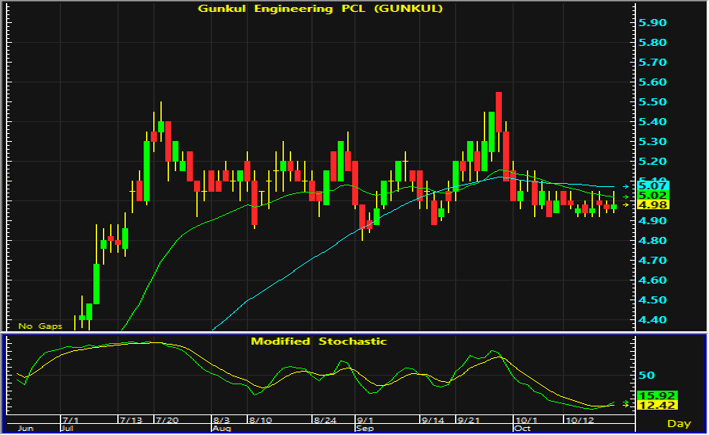Click the yellow 4.98 last price label
The width and height of the screenshot is (709, 435).
coord(653,205)
